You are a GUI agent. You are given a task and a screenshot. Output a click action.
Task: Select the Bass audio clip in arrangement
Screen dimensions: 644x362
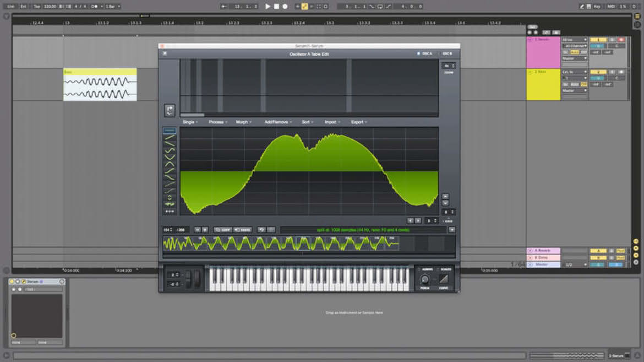tap(100, 84)
